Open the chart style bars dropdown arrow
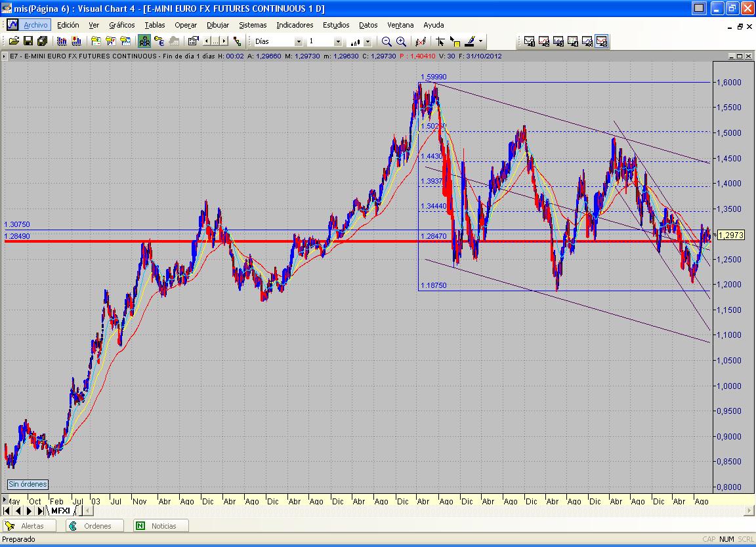The image size is (756, 547). click(x=367, y=41)
